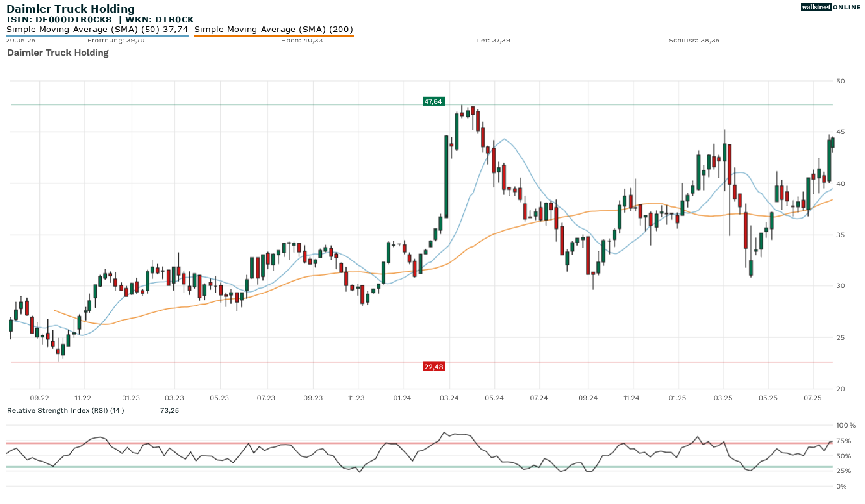The width and height of the screenshot is (865, 504).
Task: Click the gray Daimler Truck Holding chart label
Action: (58, 53)
